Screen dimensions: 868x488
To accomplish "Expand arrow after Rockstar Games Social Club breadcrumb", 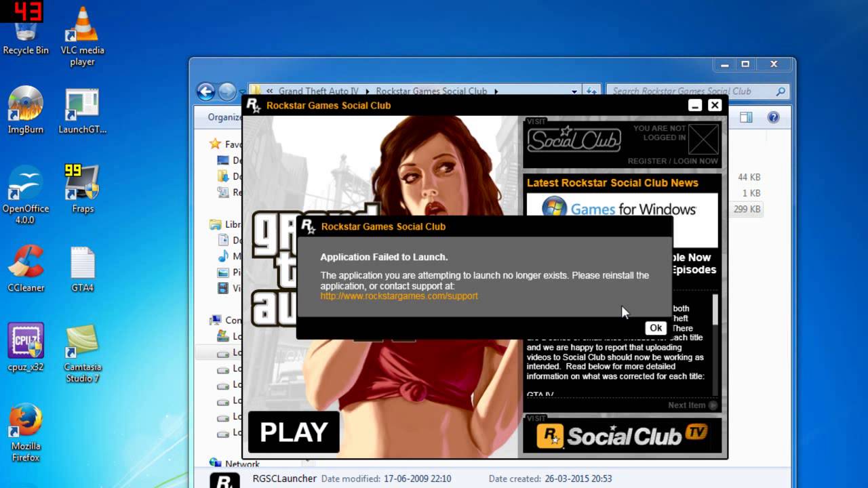I will (x=496, y=91).
